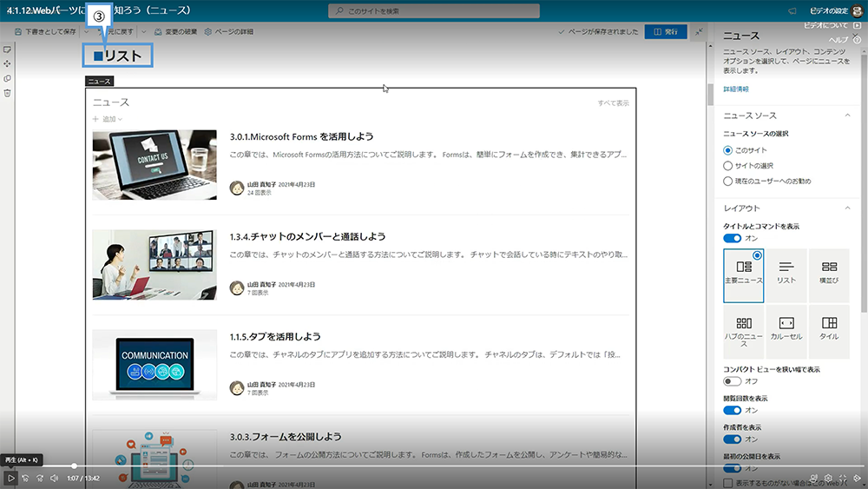Click the 元に戻す undo button

coord(116,31)
